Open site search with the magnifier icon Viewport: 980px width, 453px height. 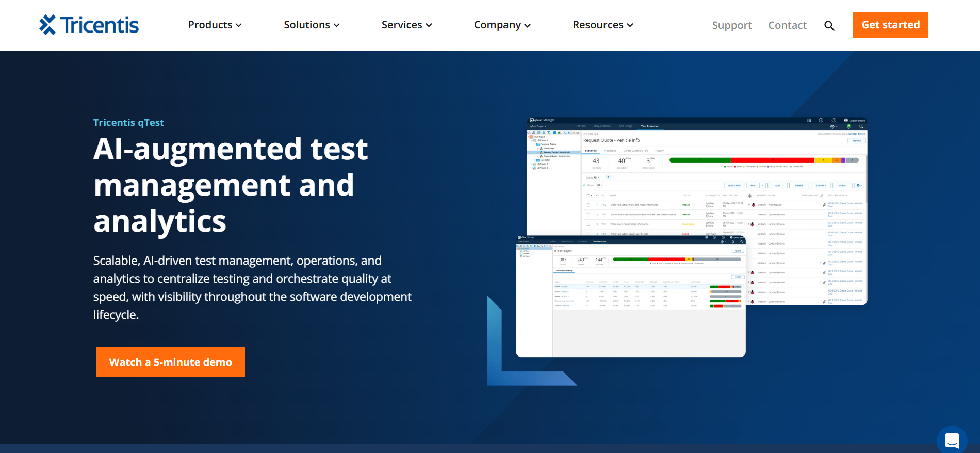829,26
